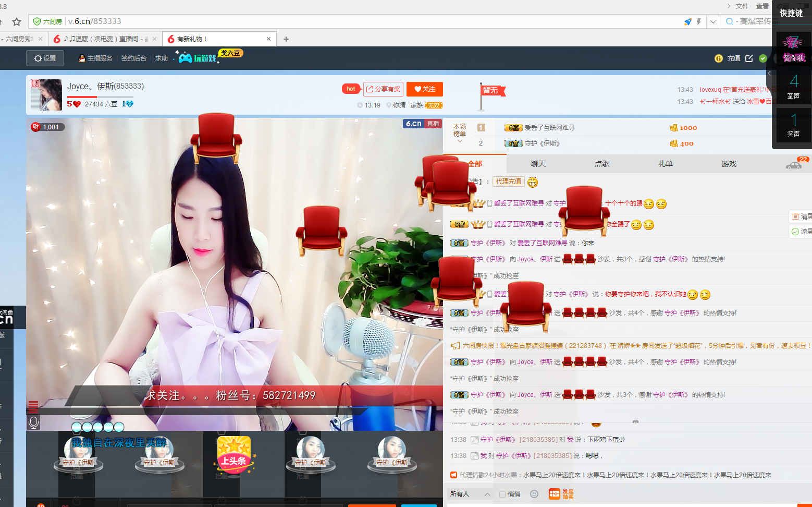Click the 代理情歌24小时水果 broadcast icon
812x507 pixels.
coord(453,475)
